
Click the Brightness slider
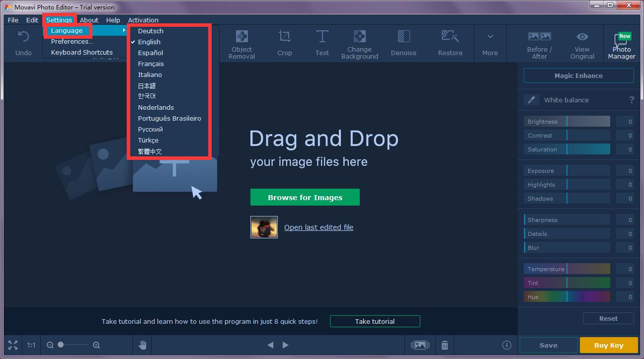click(567, 121)
